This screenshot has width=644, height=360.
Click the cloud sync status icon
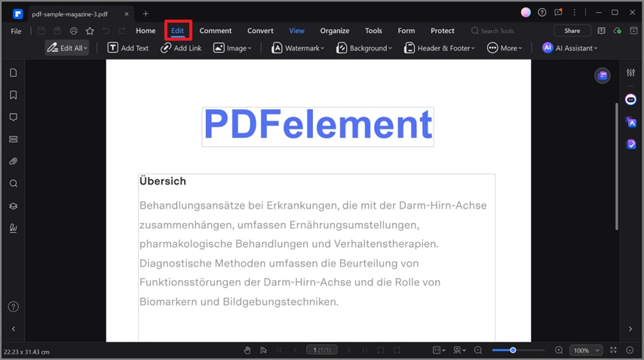tap(618, 31)
